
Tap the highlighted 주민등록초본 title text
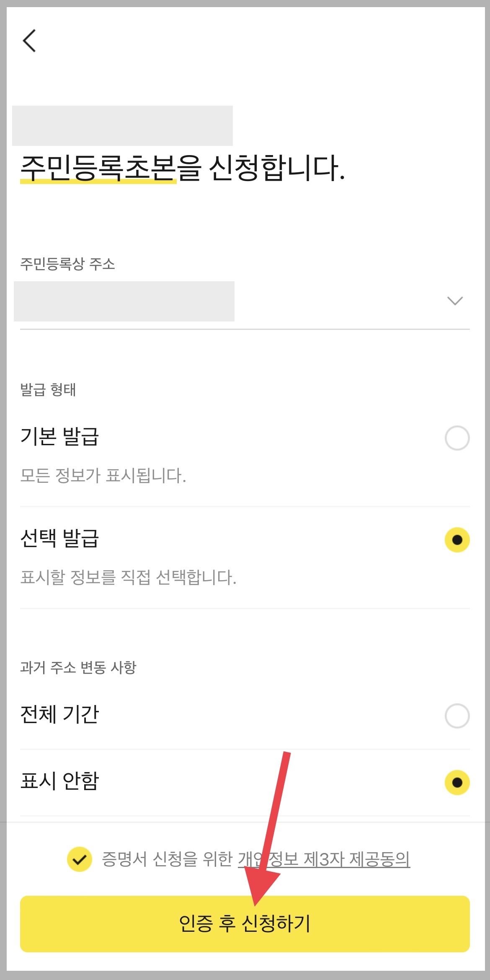coord(98,168)
